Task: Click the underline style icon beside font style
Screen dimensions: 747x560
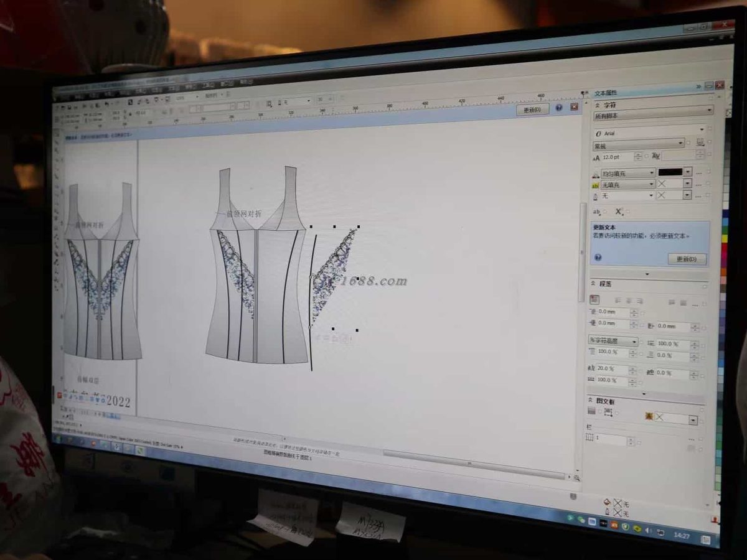Action: point(700,142)
